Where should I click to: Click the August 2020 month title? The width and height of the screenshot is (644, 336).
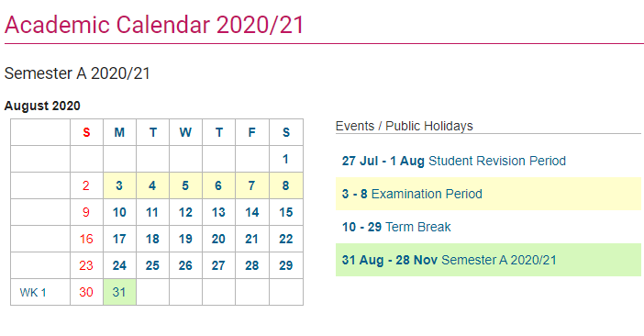click(x=42, y=106)
